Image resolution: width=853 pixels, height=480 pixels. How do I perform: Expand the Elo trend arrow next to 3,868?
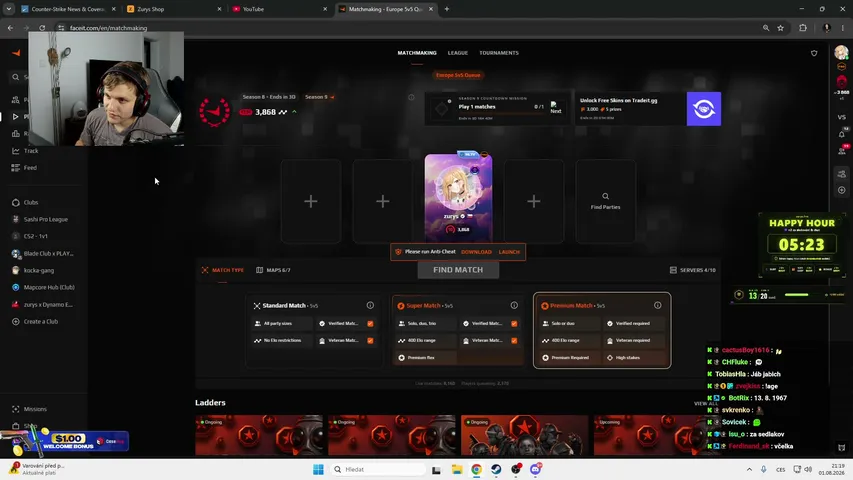294,112
